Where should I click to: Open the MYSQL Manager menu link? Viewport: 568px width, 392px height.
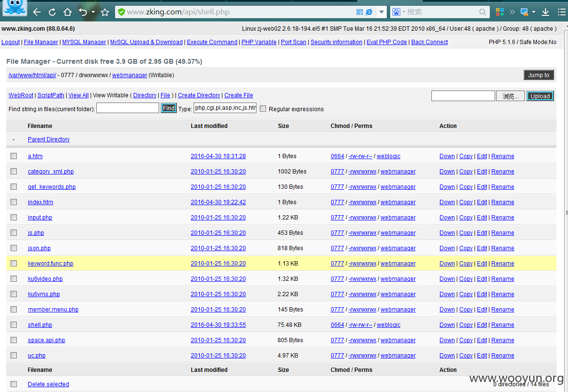(x=84, y=42)
